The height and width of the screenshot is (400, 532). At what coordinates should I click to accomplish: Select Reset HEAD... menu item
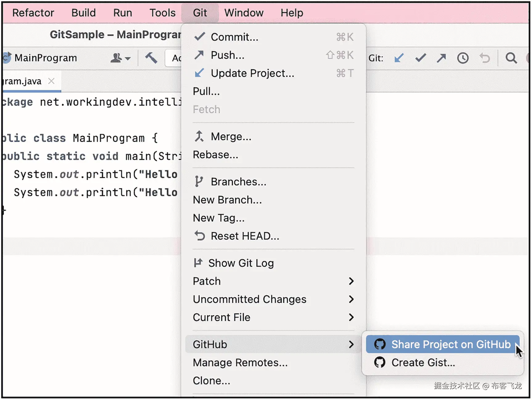coord(274,236)
